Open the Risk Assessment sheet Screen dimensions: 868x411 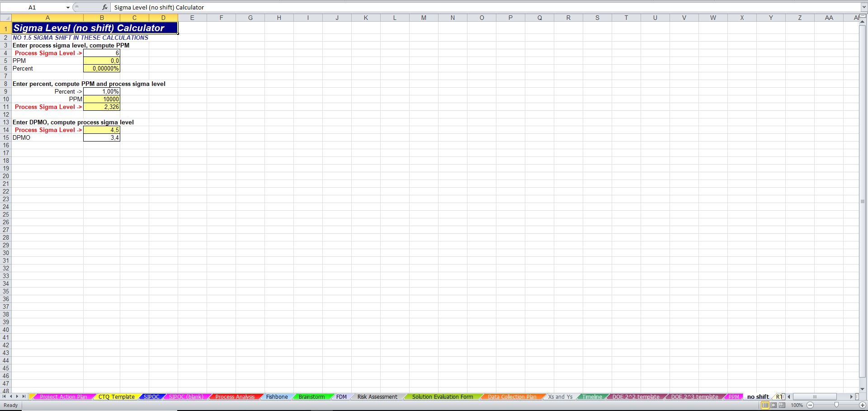[x=377, y=397]
